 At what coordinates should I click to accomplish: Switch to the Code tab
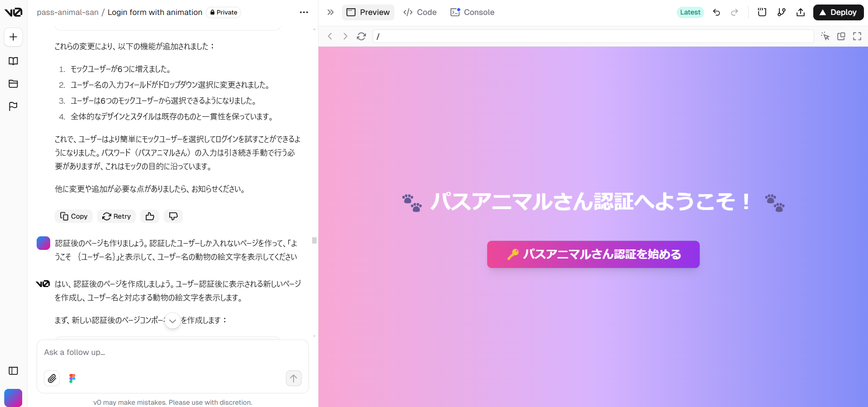tap(420, 12)
